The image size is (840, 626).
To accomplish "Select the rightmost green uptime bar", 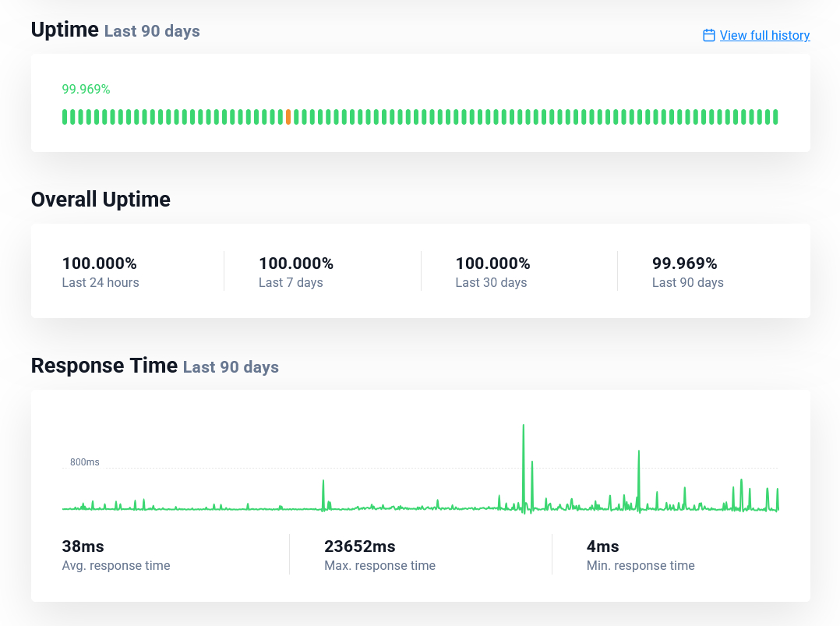I will pyautogui.click(x=775, y=117).
